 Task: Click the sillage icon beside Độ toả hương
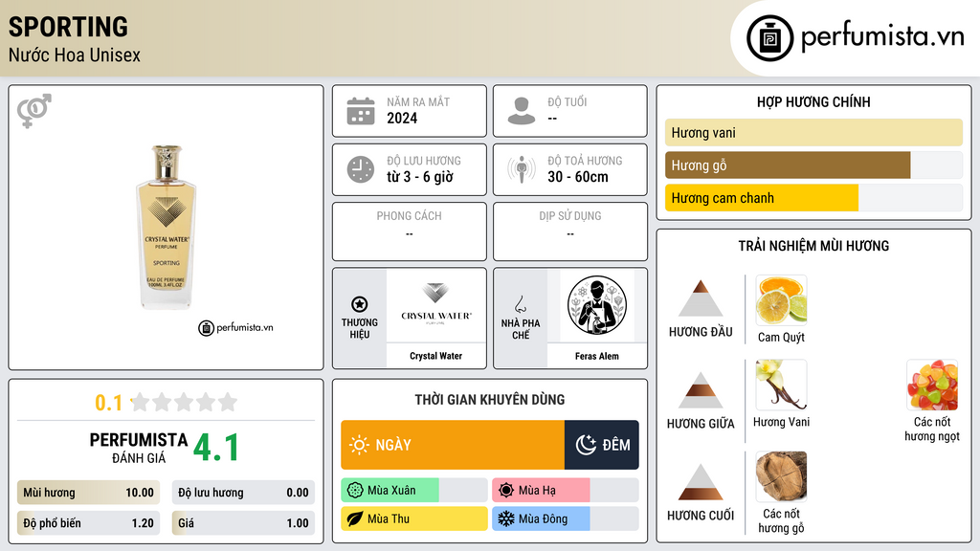coord(522,169)
